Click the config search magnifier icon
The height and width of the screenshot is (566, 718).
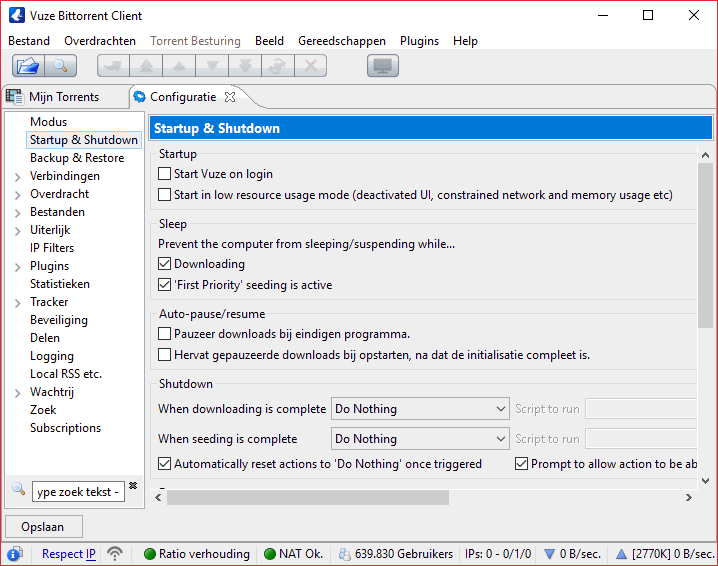click(x=18, y=489)
